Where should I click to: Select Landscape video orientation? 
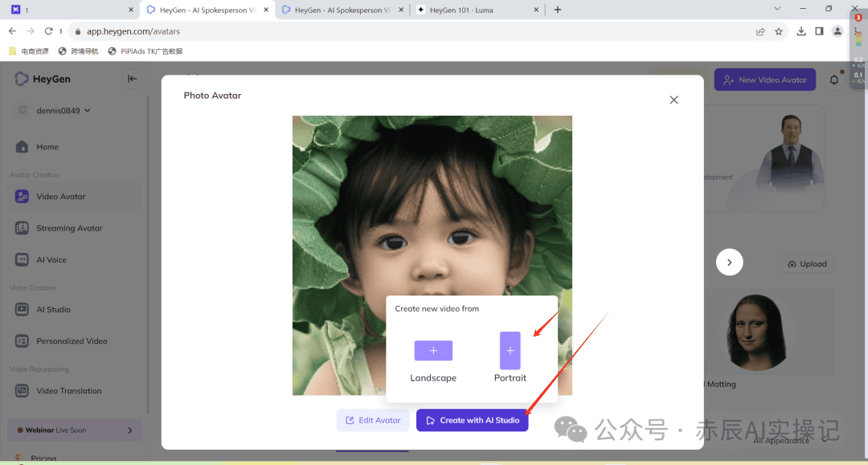[433, 351]
